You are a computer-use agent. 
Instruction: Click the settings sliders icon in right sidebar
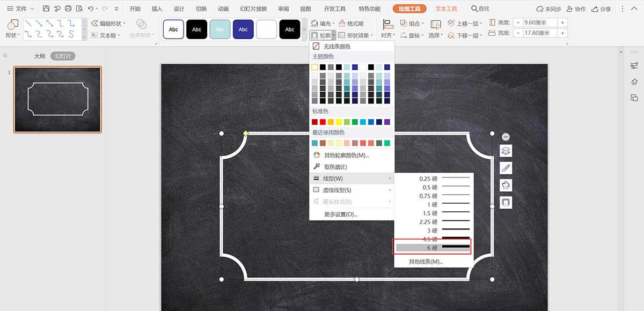(634, 65)
